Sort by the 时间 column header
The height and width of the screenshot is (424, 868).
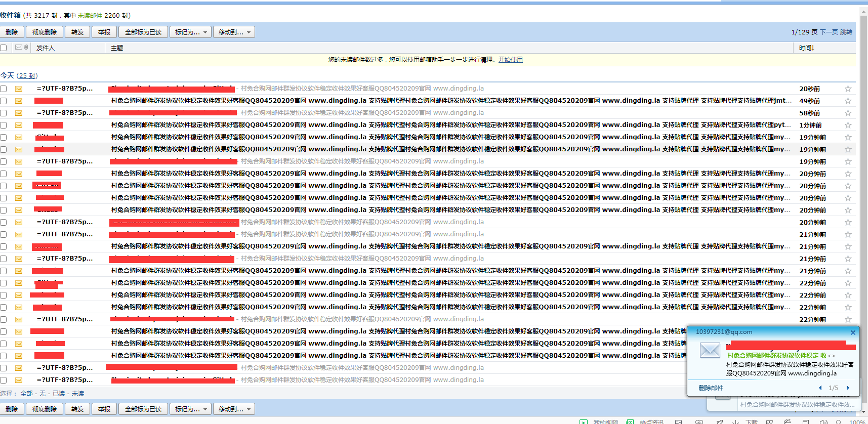(806, 48)
